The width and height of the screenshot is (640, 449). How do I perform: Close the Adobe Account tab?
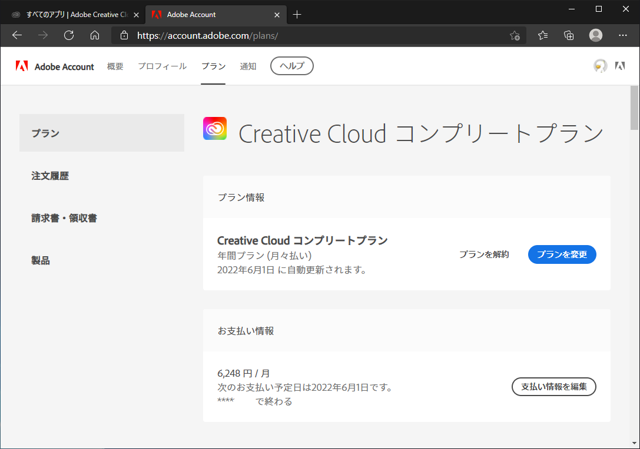coord(277,15)
